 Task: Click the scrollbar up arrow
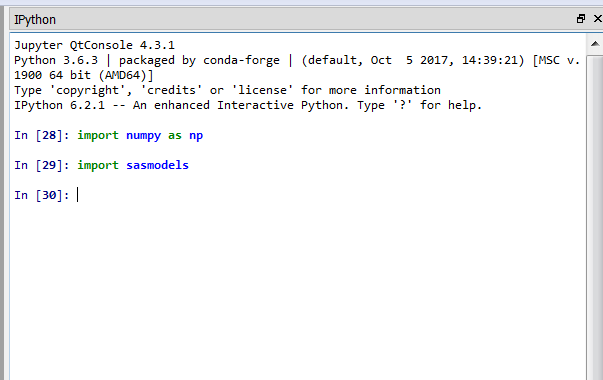coord(595,44)
